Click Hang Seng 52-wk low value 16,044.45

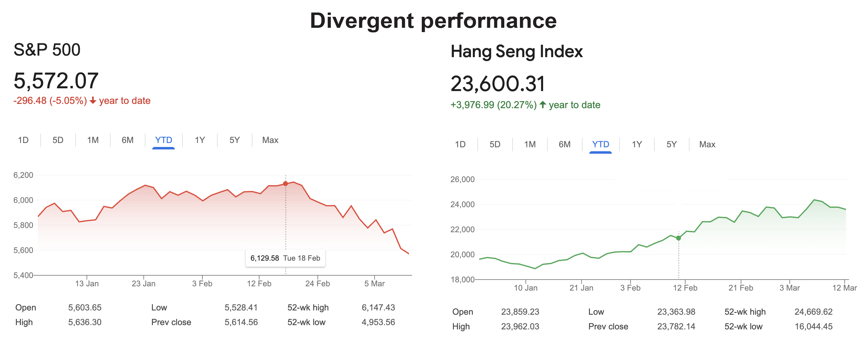[x=814, y=327]
